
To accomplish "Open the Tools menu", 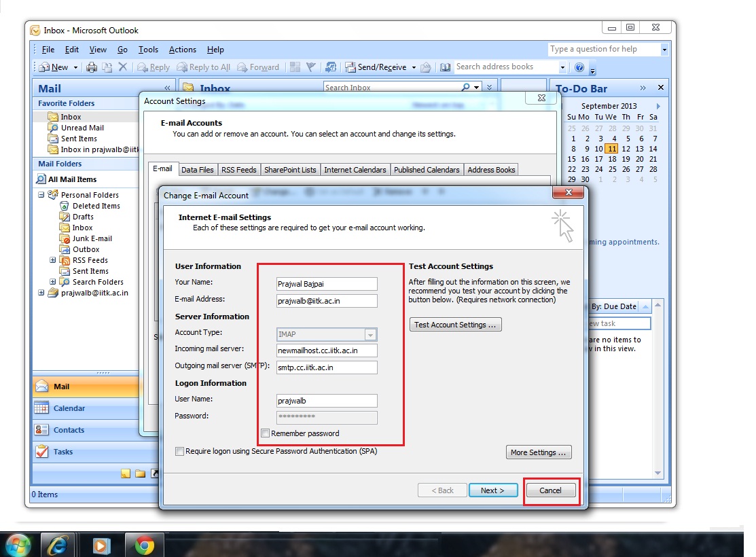I will tap(149, 50).
